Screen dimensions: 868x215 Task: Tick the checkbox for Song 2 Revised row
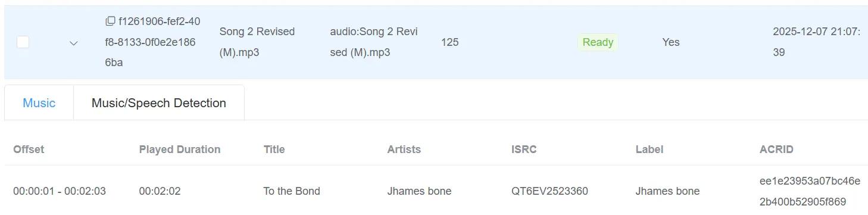(x=23, y=42)
